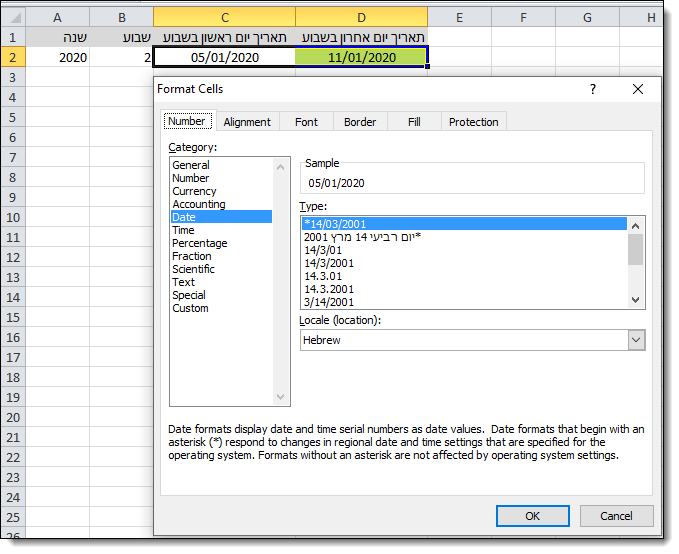Select the Currency category
This screenshot has width=679, height=554.
coord(194,191)
